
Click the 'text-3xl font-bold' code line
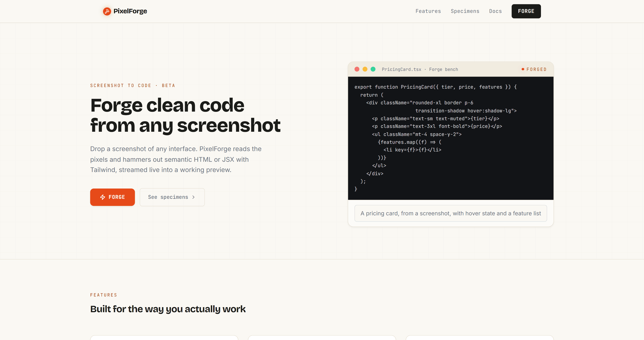pyautogui.click(x=437, y=126)
